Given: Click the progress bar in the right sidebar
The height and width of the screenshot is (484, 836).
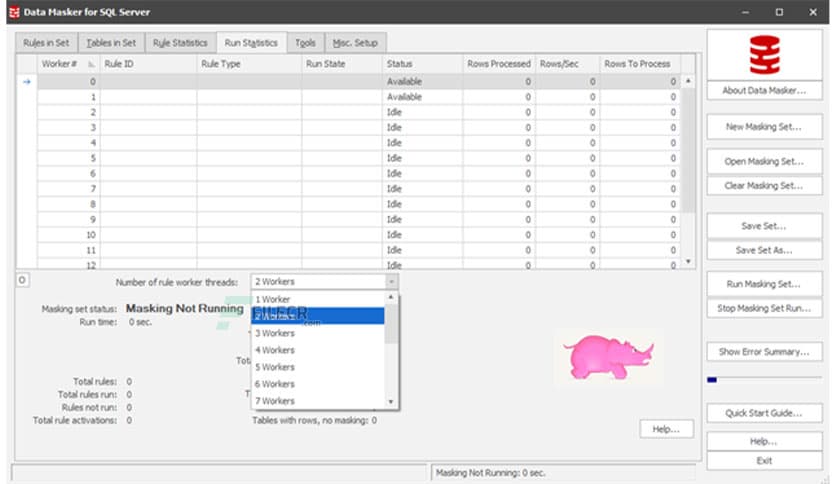Looking at the screenshot, I should (764, 380).
